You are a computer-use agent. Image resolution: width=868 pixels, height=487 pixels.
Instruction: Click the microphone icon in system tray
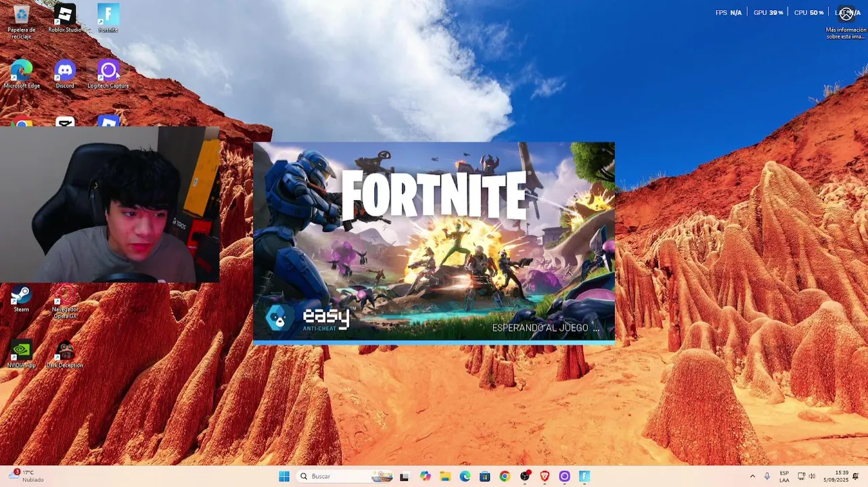(767, 476)
